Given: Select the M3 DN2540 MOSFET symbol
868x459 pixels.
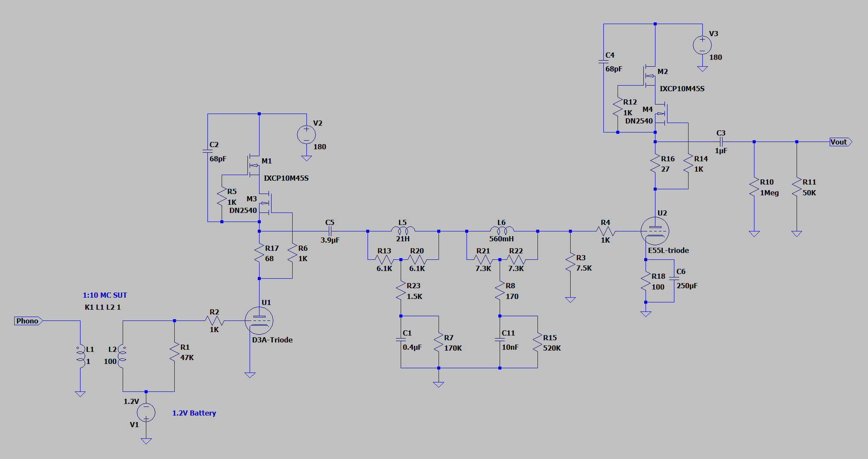Looking at the screenshot, I should [266, 203].
